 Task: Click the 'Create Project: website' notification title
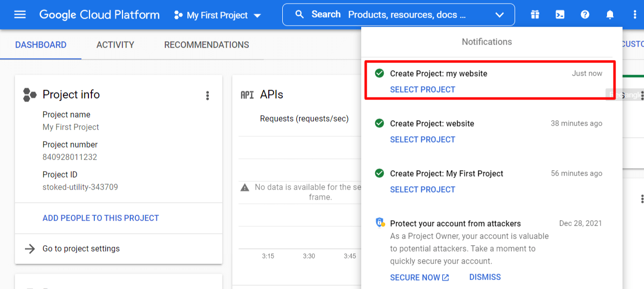tap(432, 123)
